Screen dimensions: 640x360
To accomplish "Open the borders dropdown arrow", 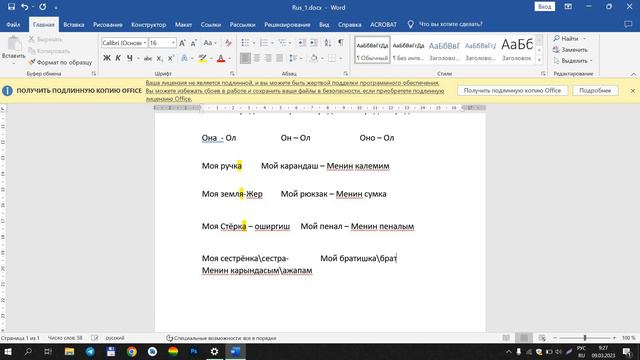I will tap(340, 58).
